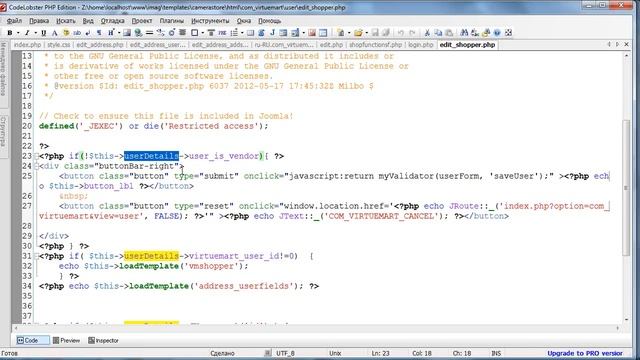Click the heading 'H' toolbar icon
The height and width of the screenshot is (360, 640).
click(x=111, y=33)
